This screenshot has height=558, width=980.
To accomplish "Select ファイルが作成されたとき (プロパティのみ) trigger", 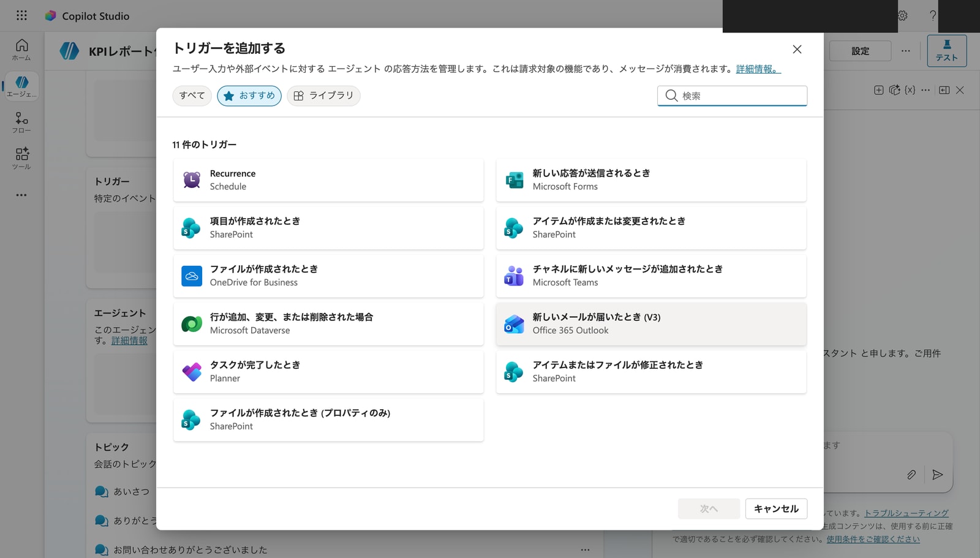I will tap(328, 420).
